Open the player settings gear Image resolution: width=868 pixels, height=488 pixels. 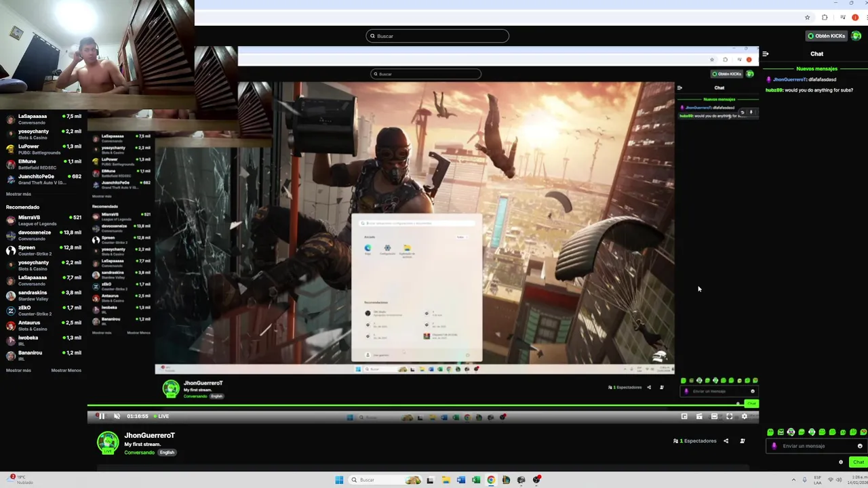point(744,416)
